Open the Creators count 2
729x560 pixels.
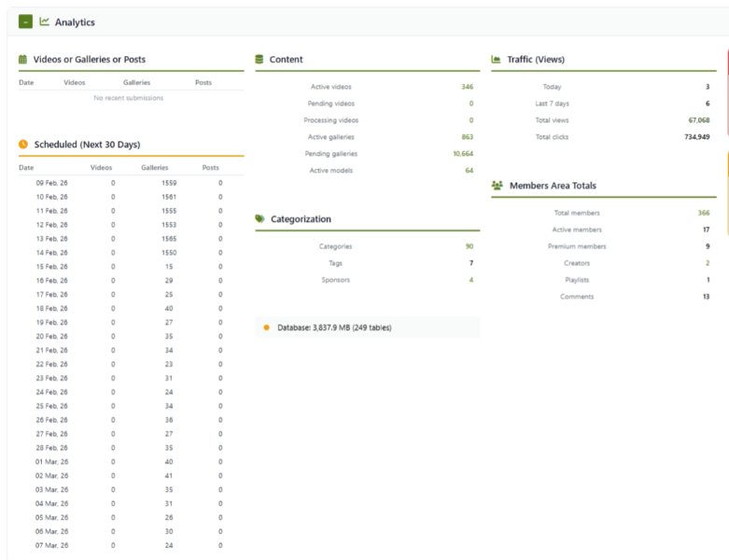[x=707, y=263]
